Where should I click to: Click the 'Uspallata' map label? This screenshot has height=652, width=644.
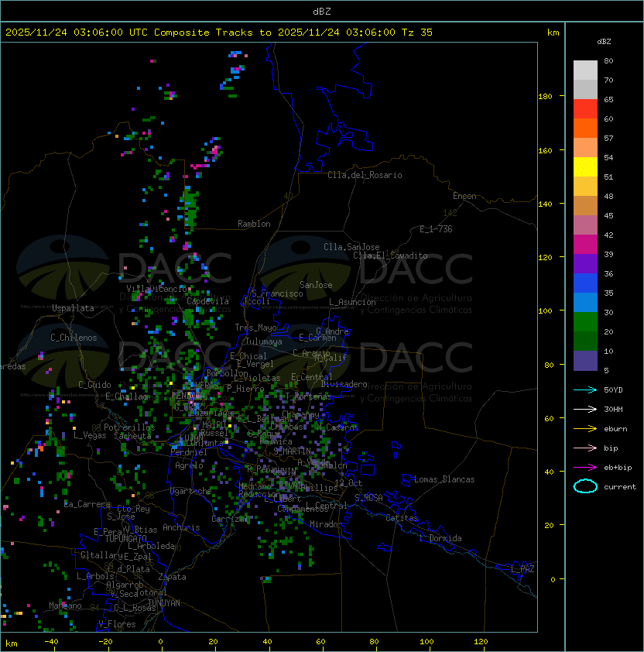(73, 308)
